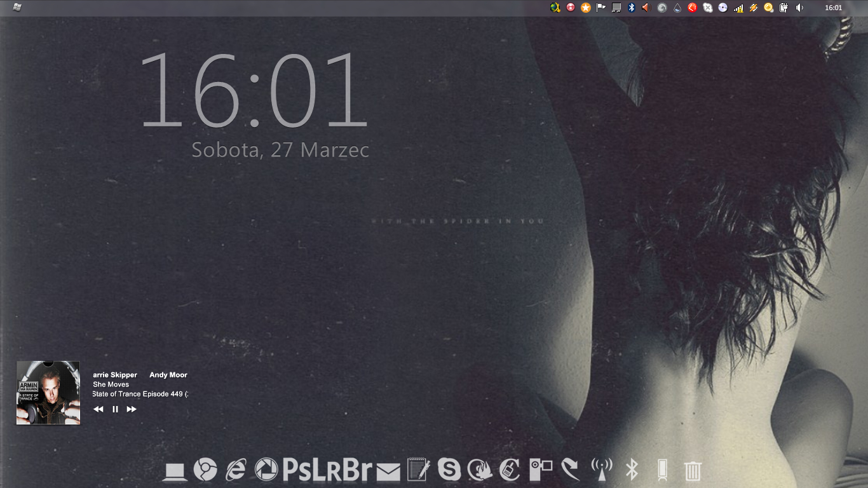Click the 16:01 clock in top bar
Screen dimensions: 868x488
pos(832,8)
